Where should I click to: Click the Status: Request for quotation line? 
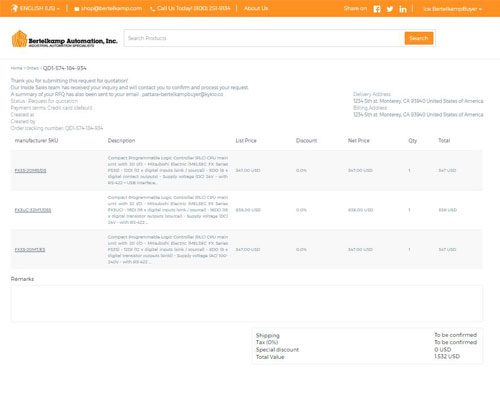(44, 101)
